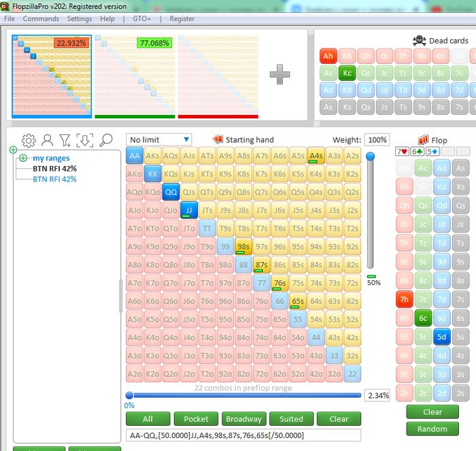Click the preflop range percentage slider handle
Screen dimensions: 476x451
click(129, 395)
